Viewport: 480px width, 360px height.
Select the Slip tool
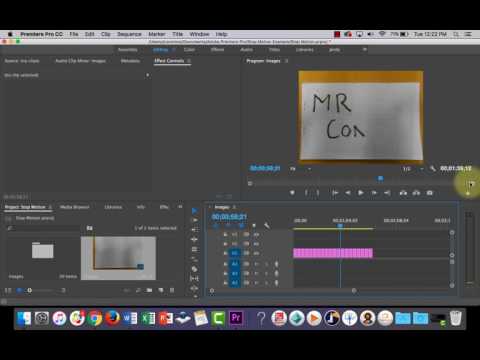(195, 278)
